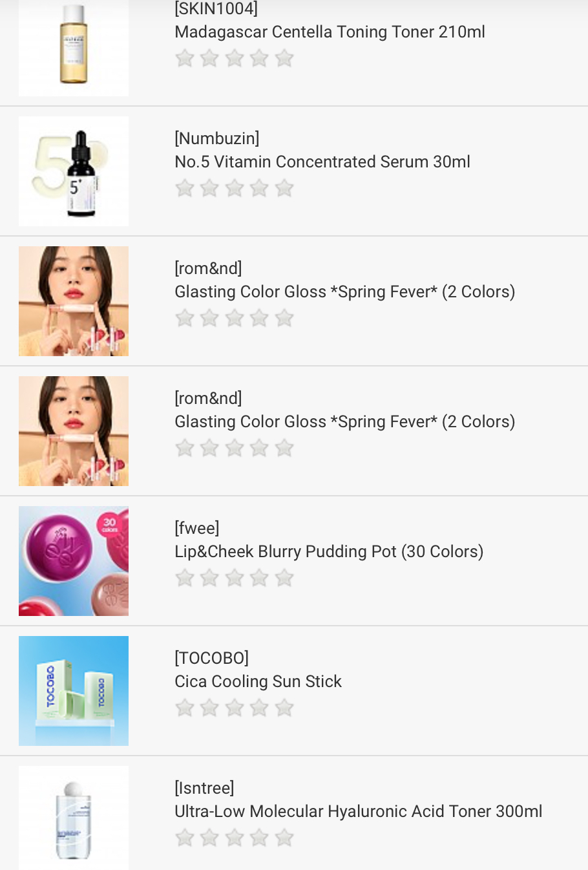Open Madagascar Centella Toning Toner 210ml title

click(x=330, y=32)
